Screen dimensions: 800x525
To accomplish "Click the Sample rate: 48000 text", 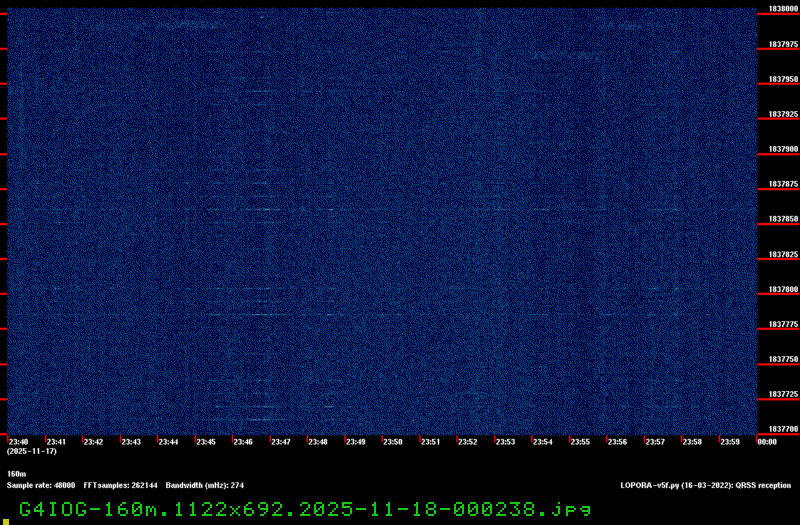I will pyautogui.click(x=41, y=485).
